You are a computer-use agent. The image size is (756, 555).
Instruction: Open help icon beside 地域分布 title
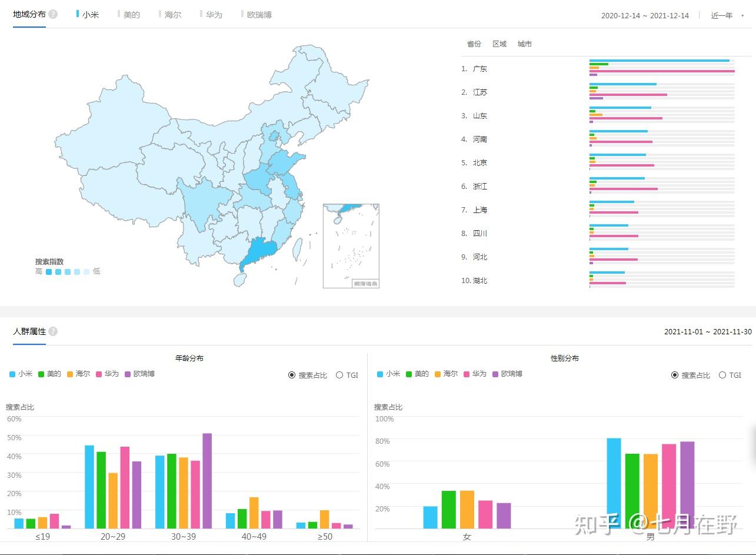pyautogui.click(x=53, y=14)
